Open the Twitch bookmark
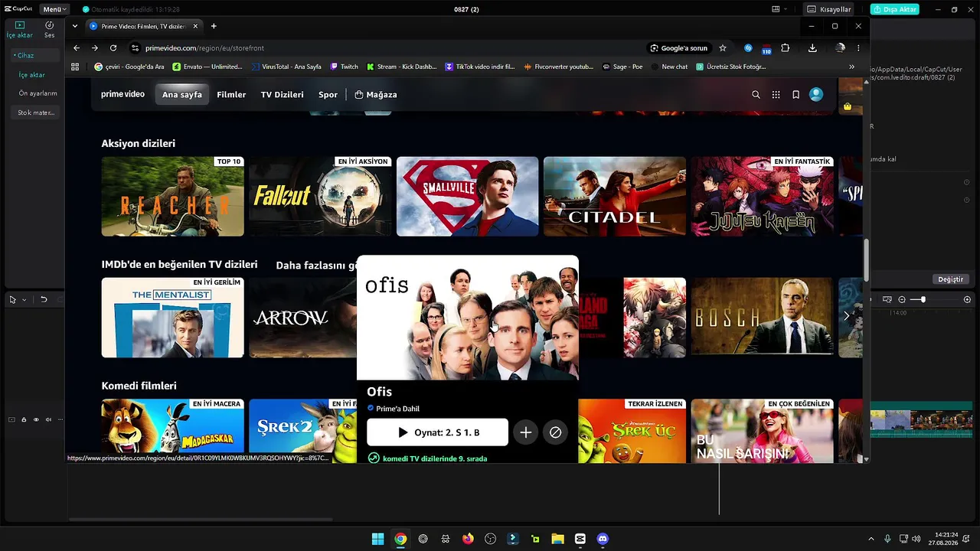The image size is (980, 551). pos(343,67)
